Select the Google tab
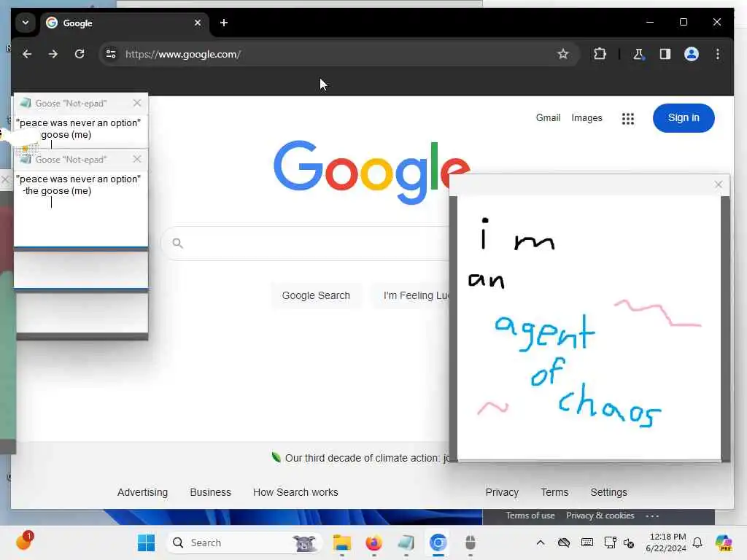Image resolution: width=747 pixels, height=560 pixels. coord(124,23)
